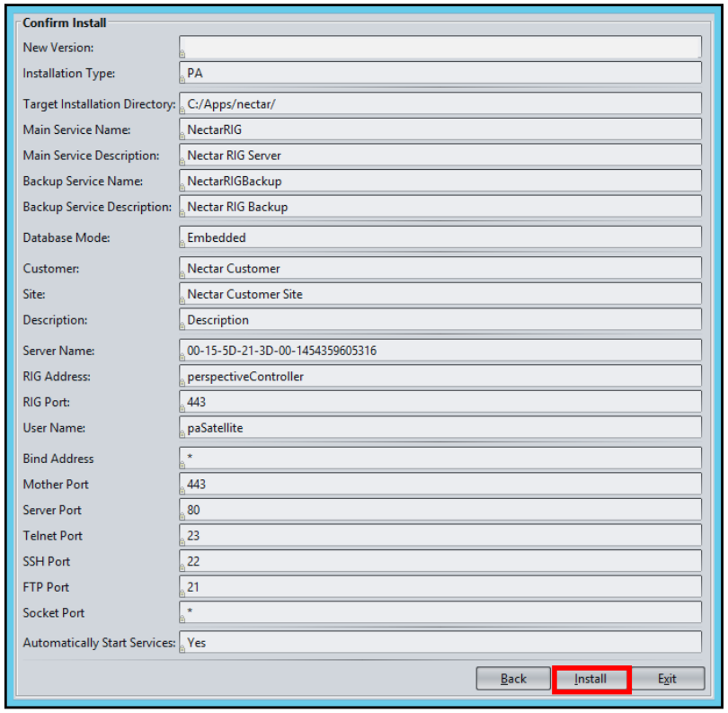The width and height of the screenshot is (728, 713).
Task: Select the Description value field
Action: [440, 319]
